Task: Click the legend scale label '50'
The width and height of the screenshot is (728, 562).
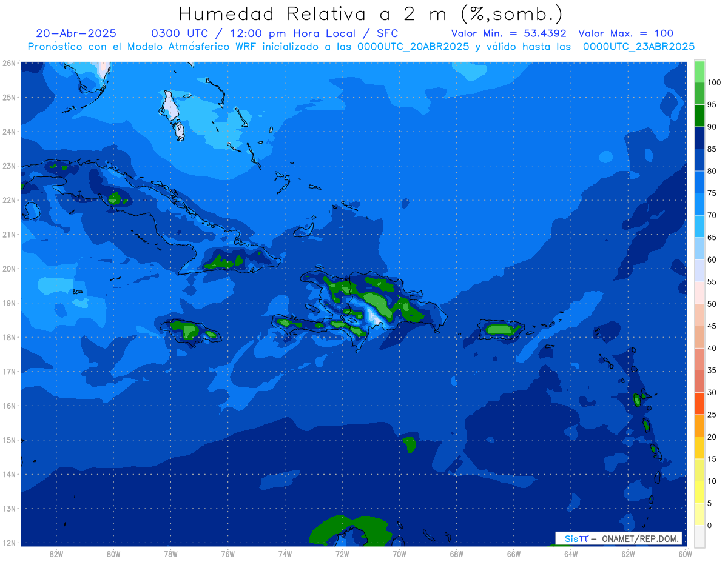Action: coord(712,304)
